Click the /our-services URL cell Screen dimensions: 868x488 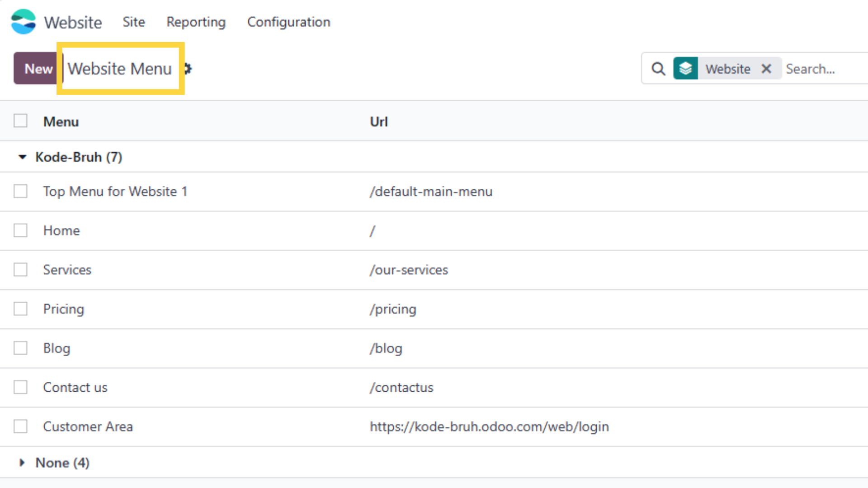(409, 270)
